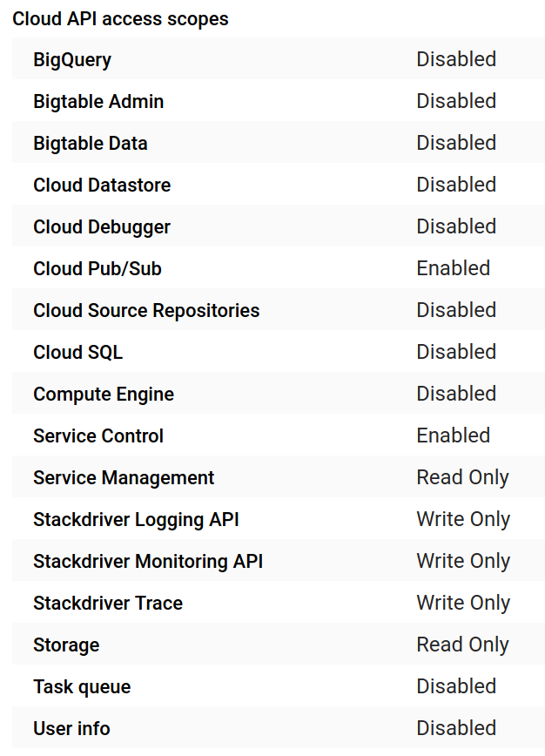Select the Service Control label
Viewport: 545px width, 756px height.
coord(98,435)
